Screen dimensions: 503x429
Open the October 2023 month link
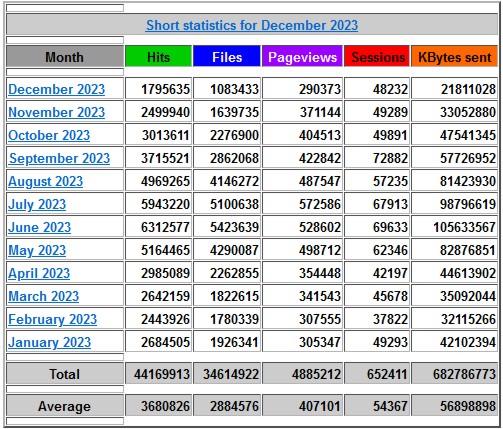(x=49, y=135)
